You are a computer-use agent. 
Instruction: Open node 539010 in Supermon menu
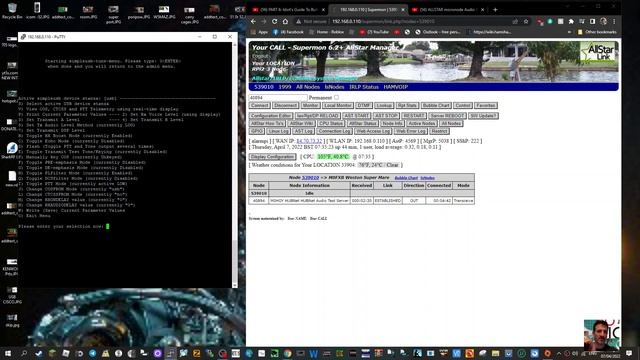[264, 87]
